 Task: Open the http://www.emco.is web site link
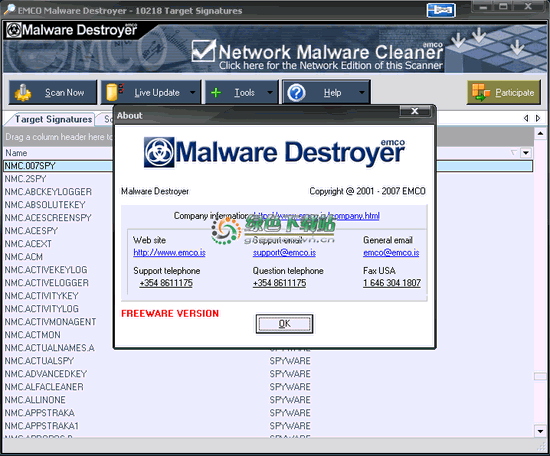pos(169,253)
